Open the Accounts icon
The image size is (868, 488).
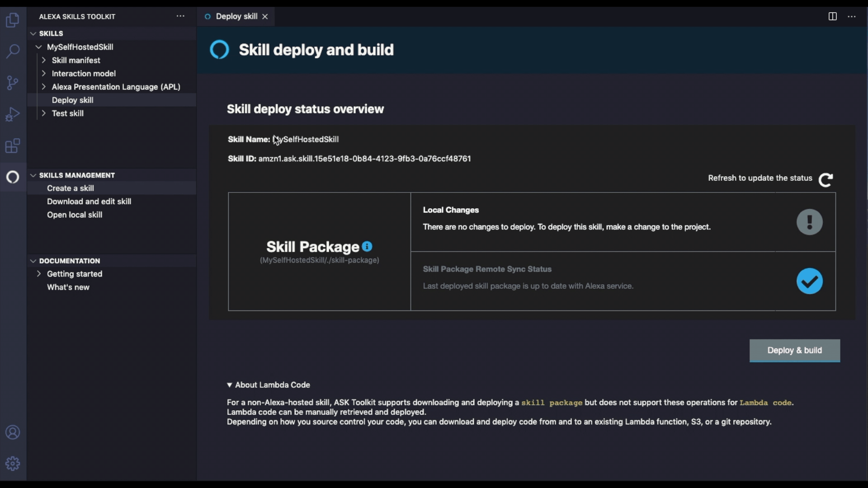[13, 432]
